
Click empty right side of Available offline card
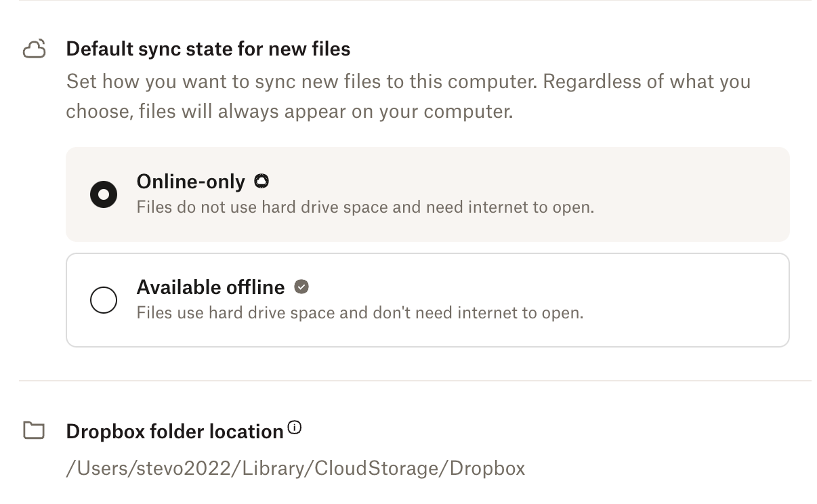[x=691, y=300]
